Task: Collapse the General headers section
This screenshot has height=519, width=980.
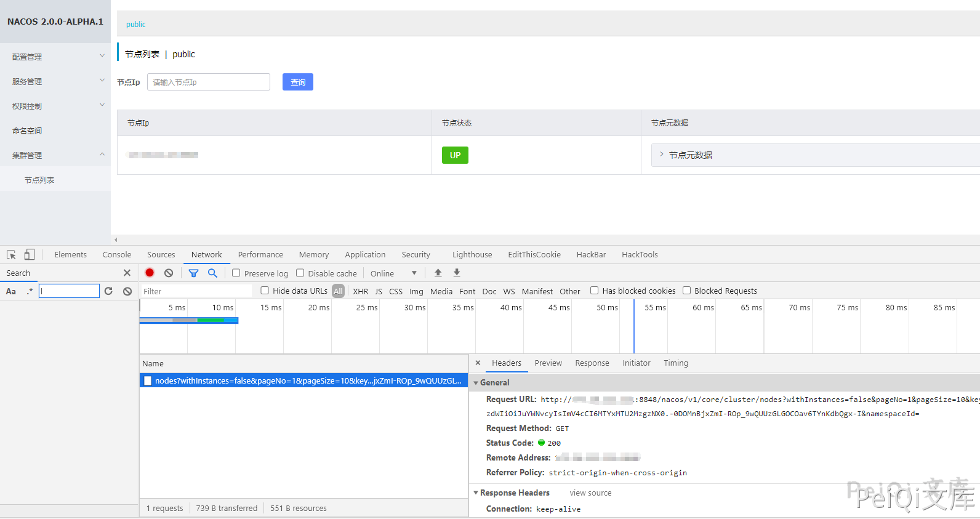Action: click(476, 383)
